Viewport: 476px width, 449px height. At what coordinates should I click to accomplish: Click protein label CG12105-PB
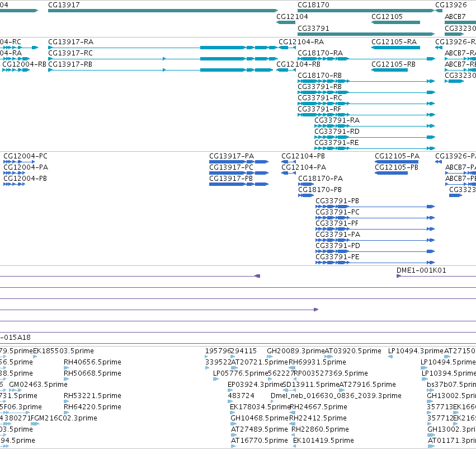(x=397, y=168)
